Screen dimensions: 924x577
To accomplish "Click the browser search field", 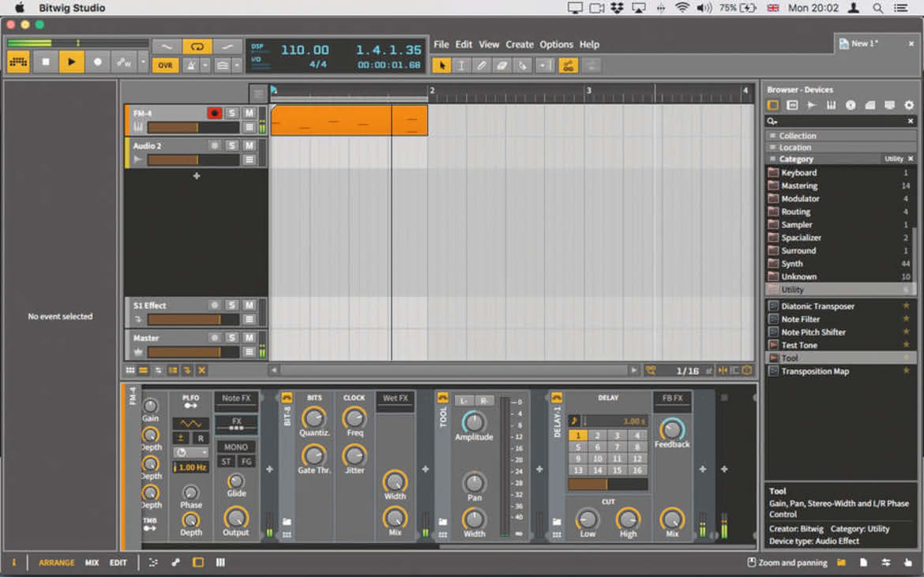I will [x=840, y=122].
